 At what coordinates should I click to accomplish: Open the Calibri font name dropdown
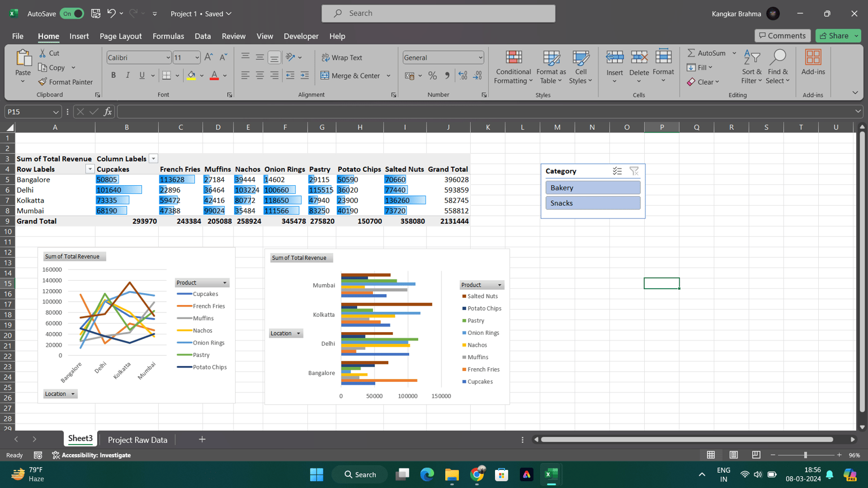(168, 58)
